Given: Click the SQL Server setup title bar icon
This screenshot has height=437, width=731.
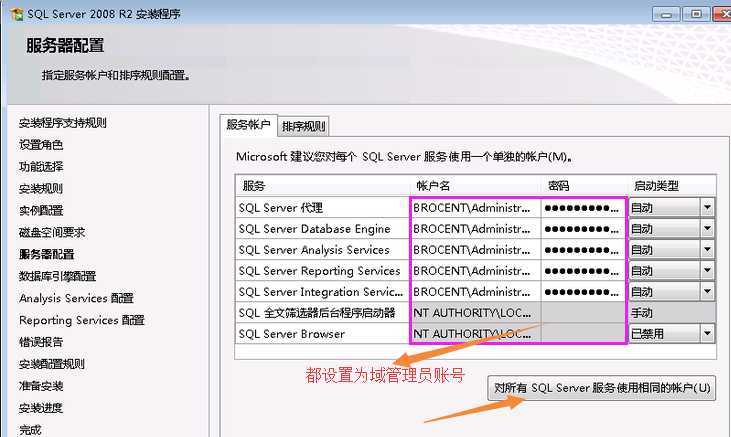Looking at the screenshot, I should coord(17,14).
